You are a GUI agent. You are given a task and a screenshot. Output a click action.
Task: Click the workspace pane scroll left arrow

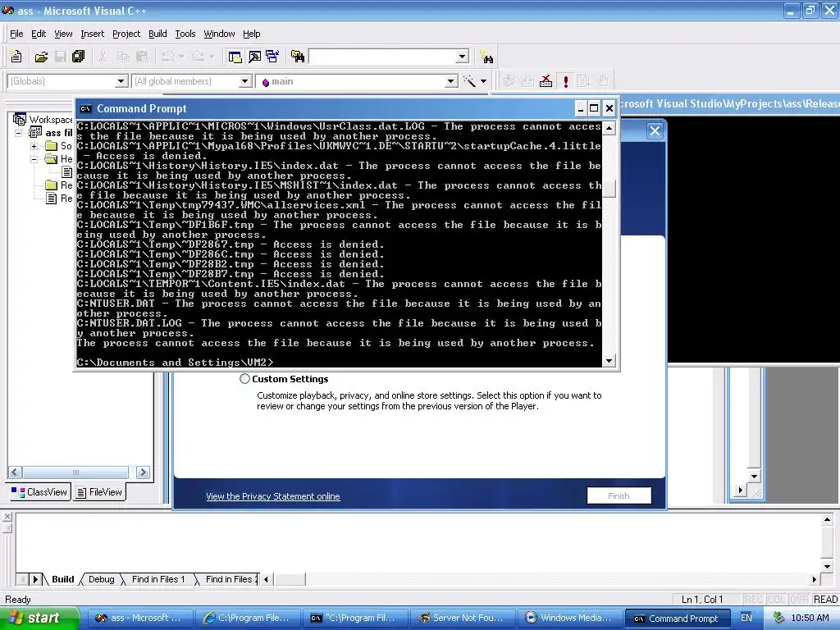[x=15, y=472]
